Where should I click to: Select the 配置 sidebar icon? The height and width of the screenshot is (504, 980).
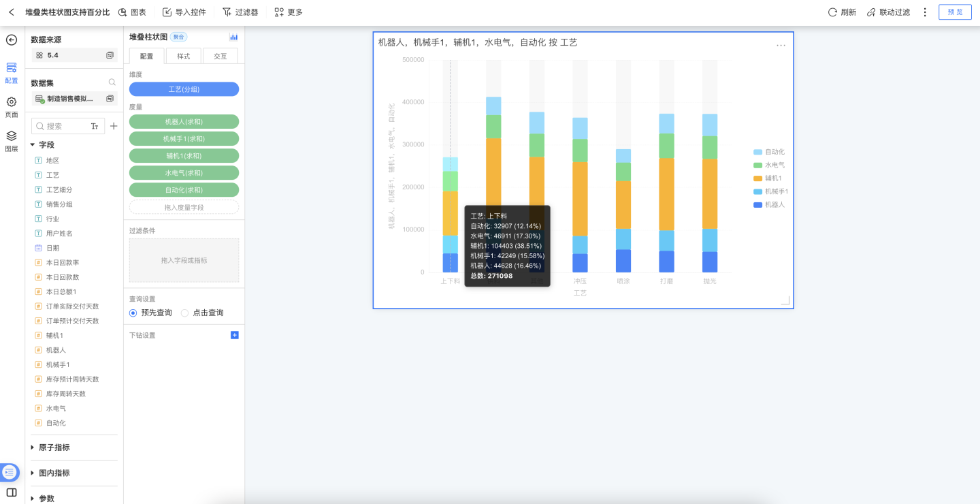click(12, 72)
